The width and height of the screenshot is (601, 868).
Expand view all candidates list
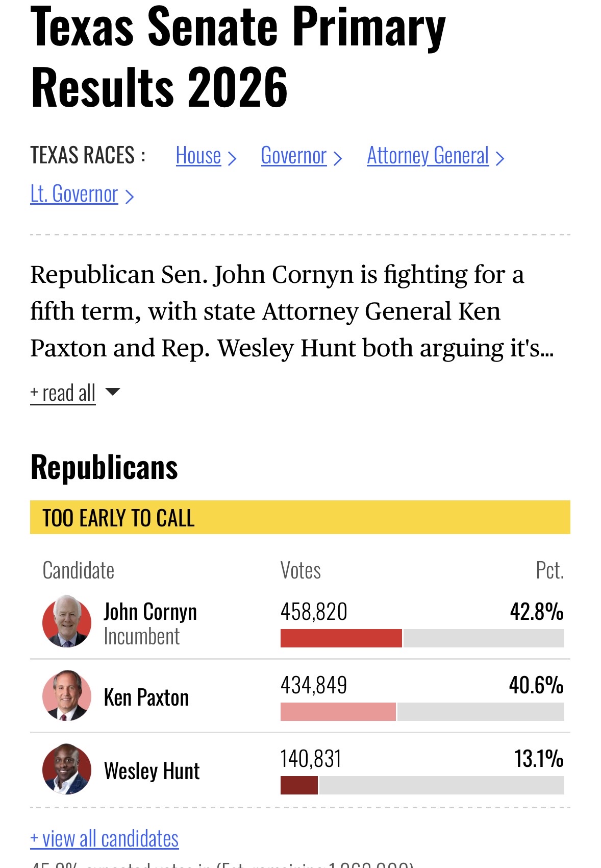[105, 839]
